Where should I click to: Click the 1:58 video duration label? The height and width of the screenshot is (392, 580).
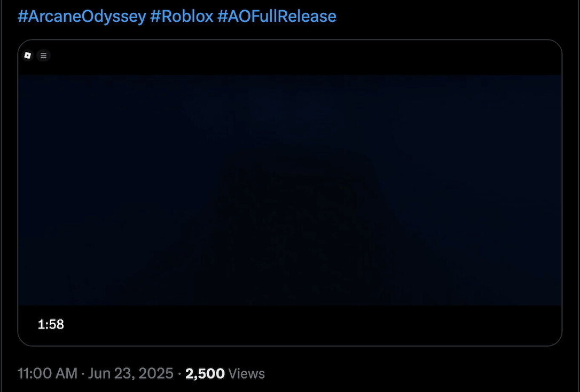[51, 324]
